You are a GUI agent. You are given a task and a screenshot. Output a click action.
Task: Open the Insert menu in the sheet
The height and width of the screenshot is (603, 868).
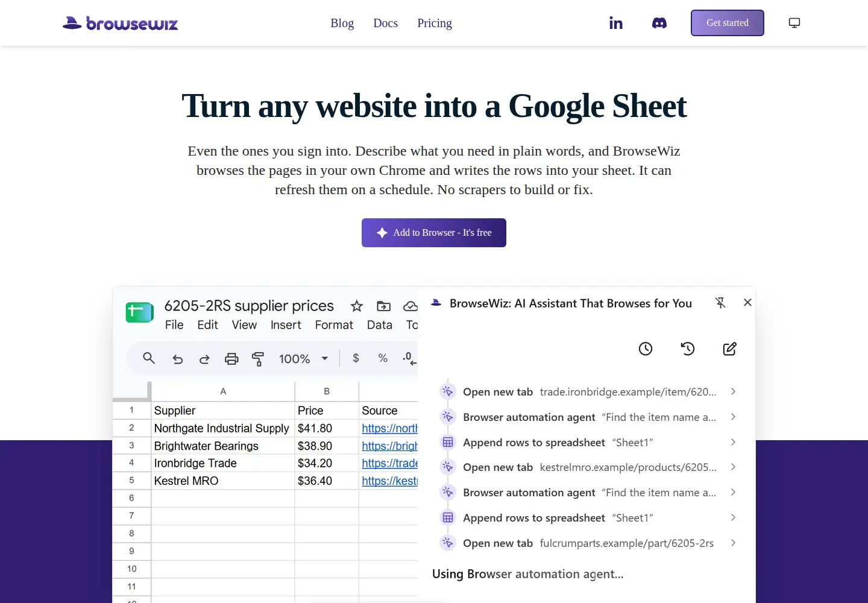pos(286,325)
